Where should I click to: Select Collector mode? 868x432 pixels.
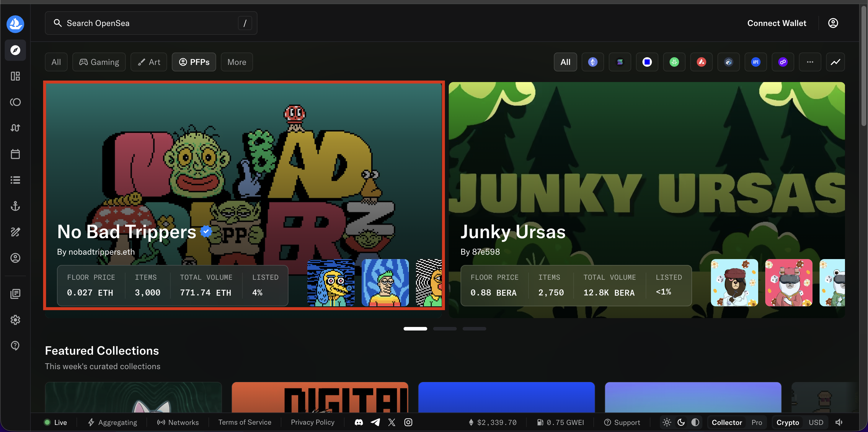727,423
